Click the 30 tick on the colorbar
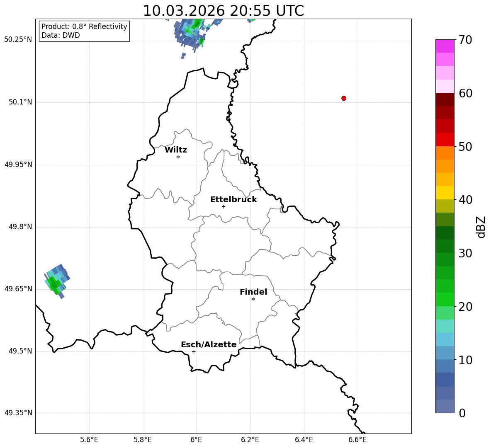Screen dimensions: 491x448 pyautogui.click(x=465, y=253)
